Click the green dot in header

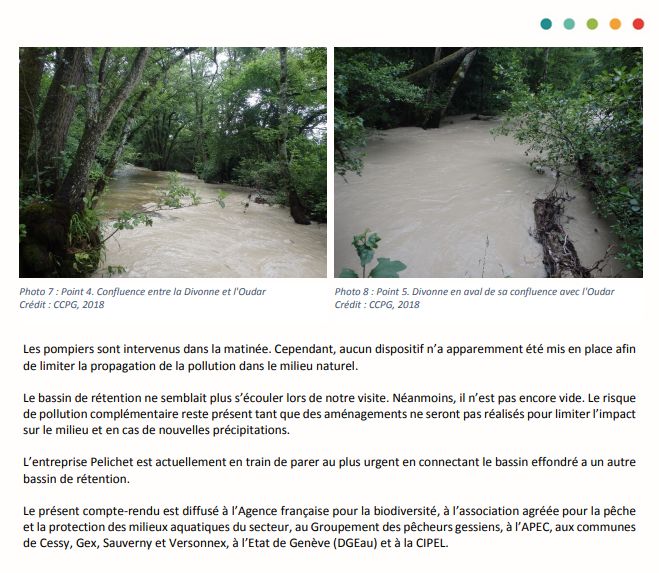(x=592, y=24)
